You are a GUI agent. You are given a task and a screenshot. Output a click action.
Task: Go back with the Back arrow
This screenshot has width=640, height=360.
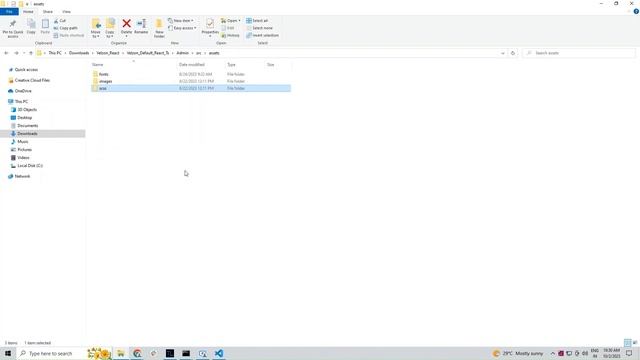(6, 53)
